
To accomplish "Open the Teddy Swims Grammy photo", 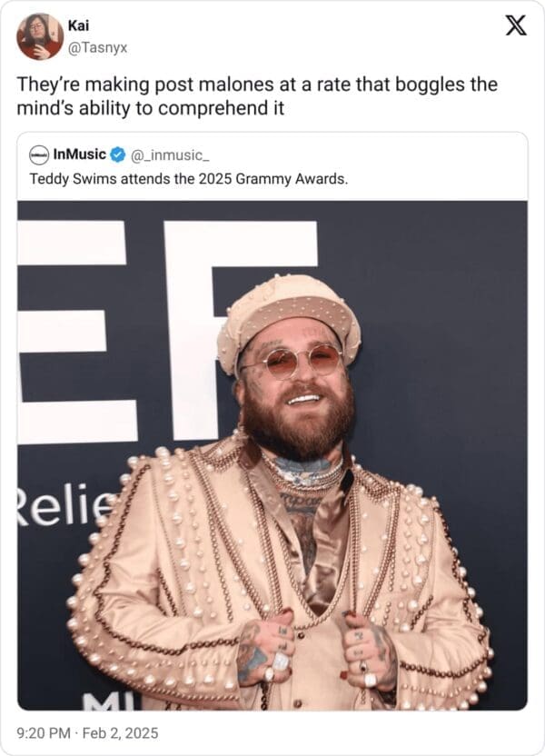I will pos(272,455).
